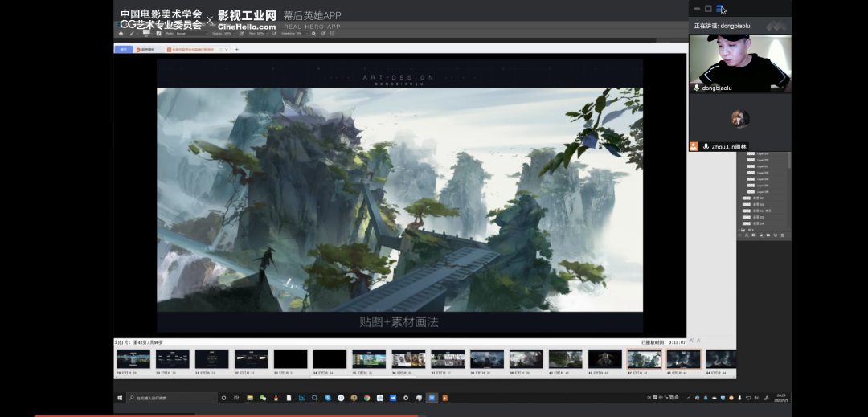Click the taskbar clock showing 20:29
Image resolution: width=868 pixels, height=417 pixels.
click(x=781, y=398)
